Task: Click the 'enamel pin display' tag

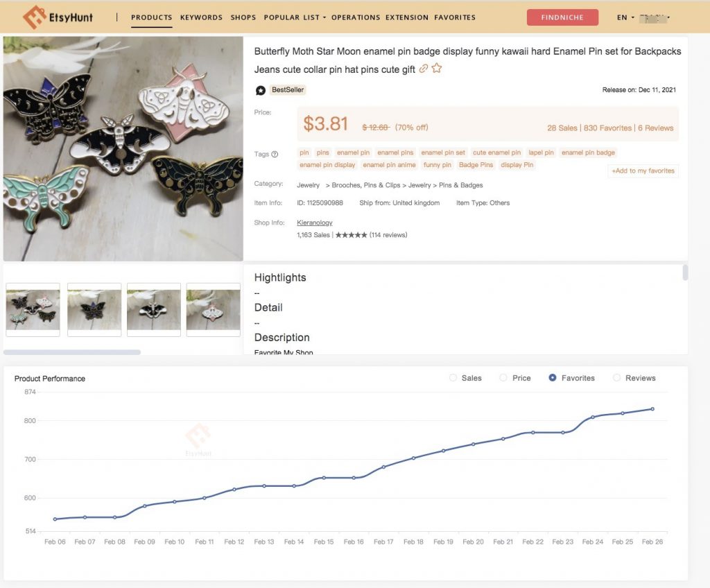Action: tap(327, 165)
